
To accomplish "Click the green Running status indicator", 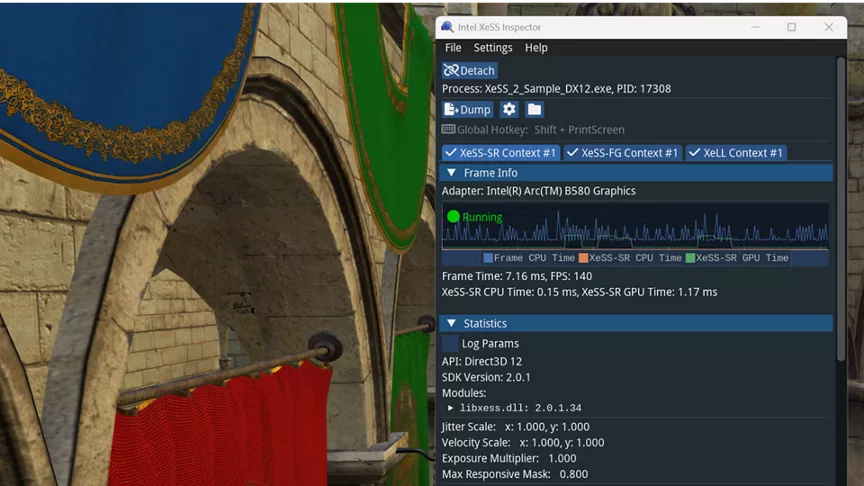I will pos(453,217).
